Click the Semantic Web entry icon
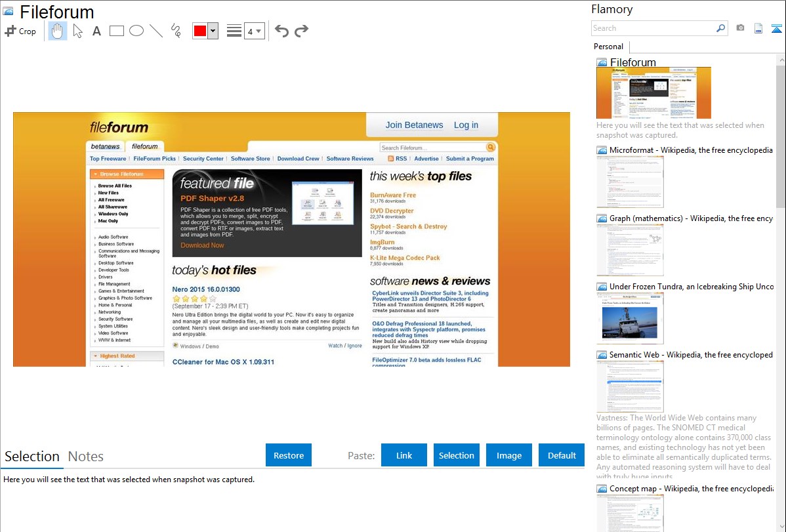The width and height of the screenshot is (786, 532). point(602,354)
